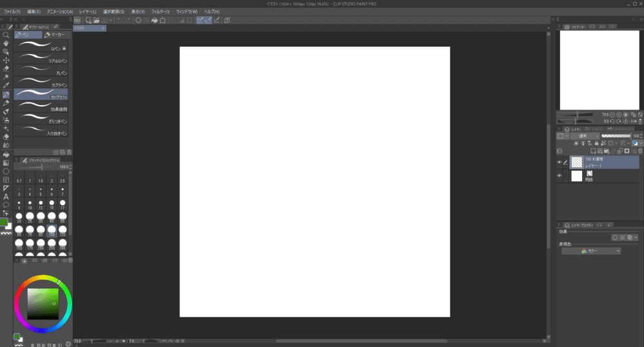644x347 pixels.
Task: Open フィルター(I) menu
Action: coord(160,12)
